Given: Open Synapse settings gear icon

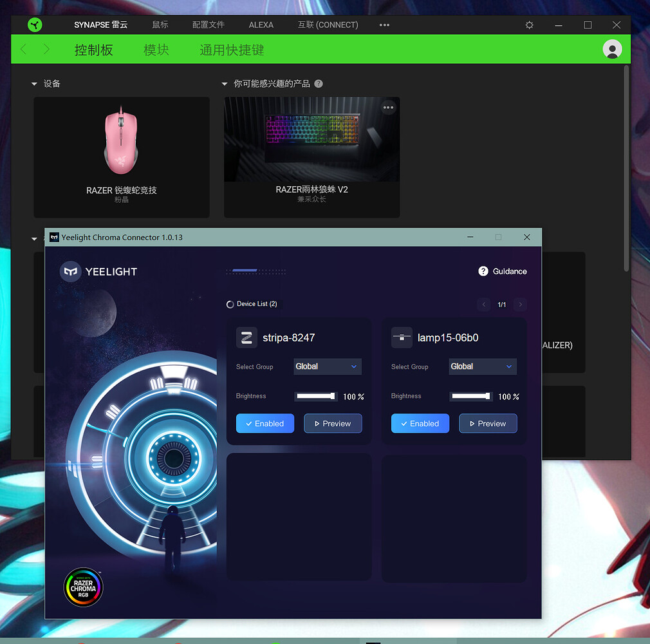Looking at the screenshot, I should pyautogui.click(x=530, y=25).
